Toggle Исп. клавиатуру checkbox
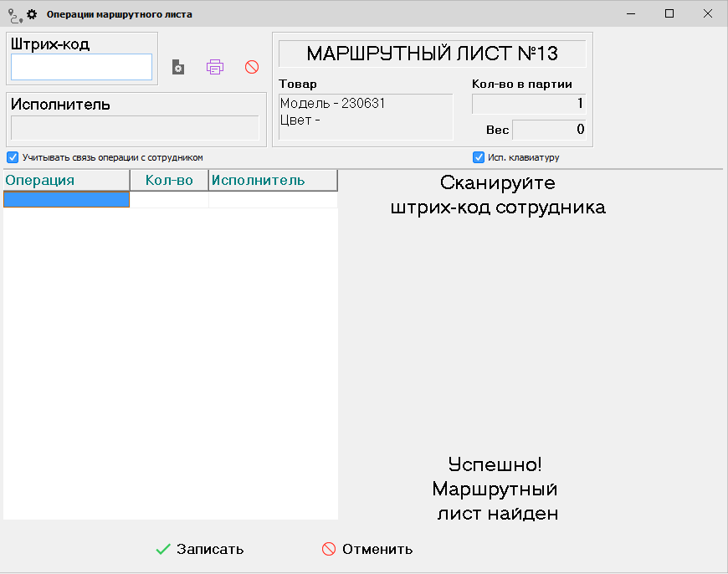The height and width of the screenshot is (574, 728). (478, 157)
